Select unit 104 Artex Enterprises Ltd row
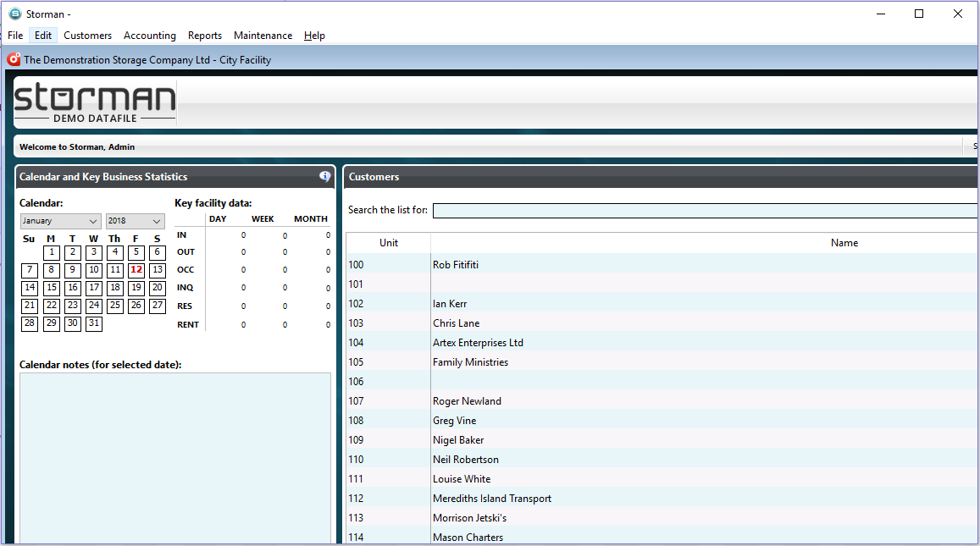The height and width of the screenshot is (546, 980). (662, 342)
